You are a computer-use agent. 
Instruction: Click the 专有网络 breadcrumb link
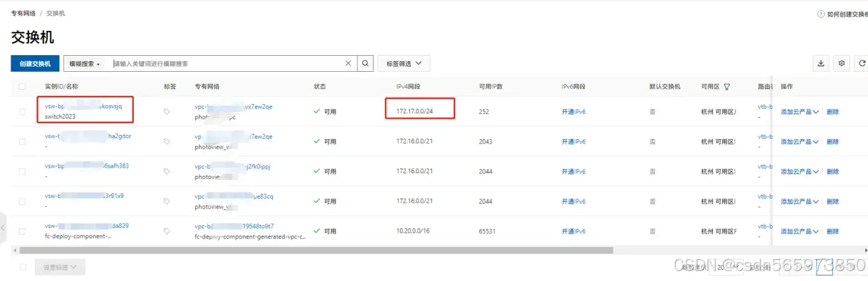pos(23,13)
